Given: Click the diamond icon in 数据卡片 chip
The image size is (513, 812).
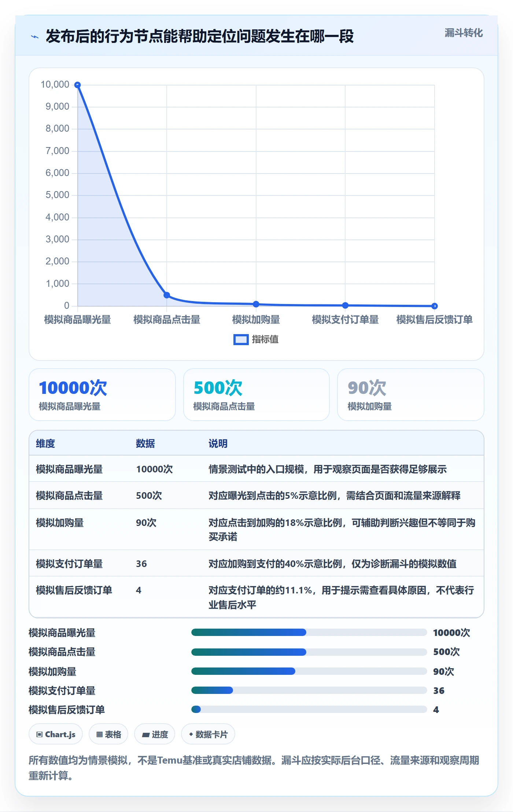Looking at the screenshot, I should pyautogui.click(x=191, y=734).
